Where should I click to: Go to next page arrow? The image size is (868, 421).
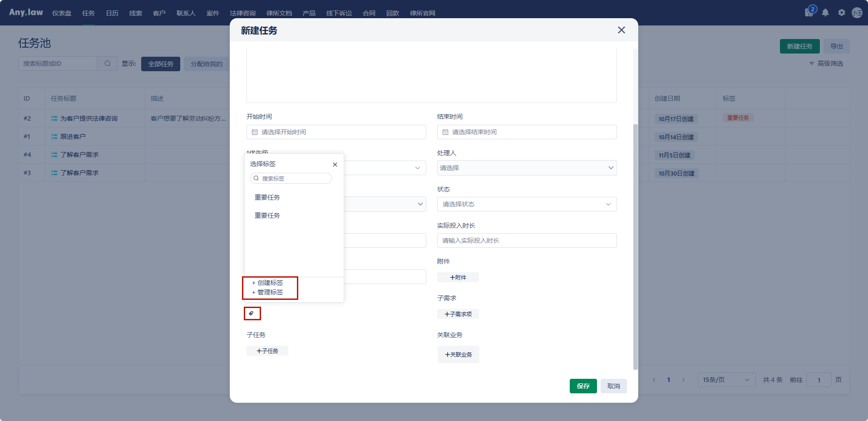click(x=683, y=380)
